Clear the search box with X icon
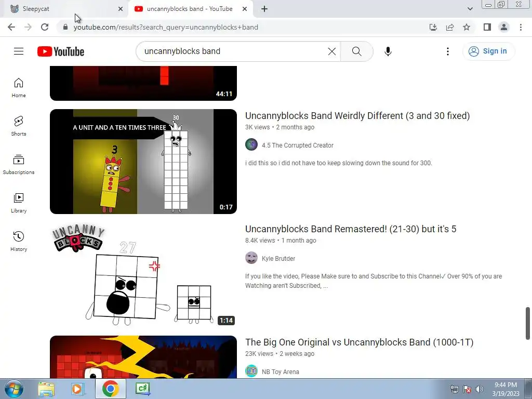This screenshot has width=532, height=399. (332, 51)
